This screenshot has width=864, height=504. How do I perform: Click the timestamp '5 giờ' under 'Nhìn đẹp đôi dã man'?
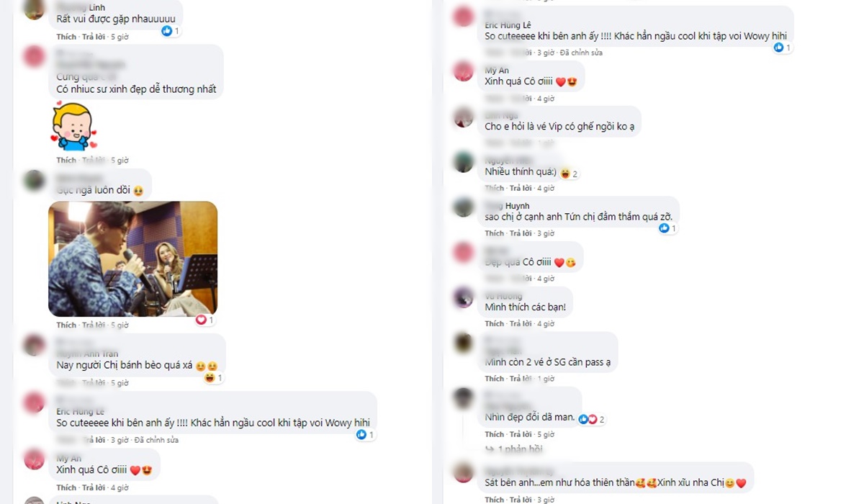point(546,434)
